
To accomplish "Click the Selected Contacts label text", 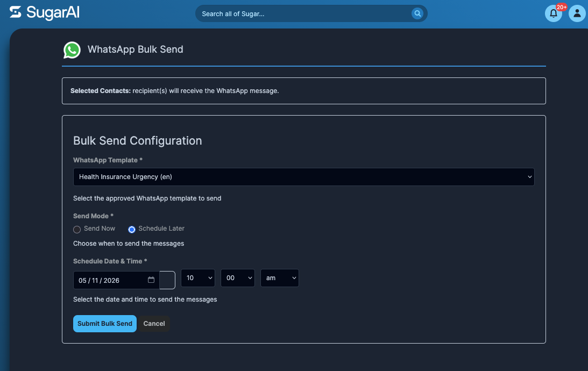I will point(101,91).
